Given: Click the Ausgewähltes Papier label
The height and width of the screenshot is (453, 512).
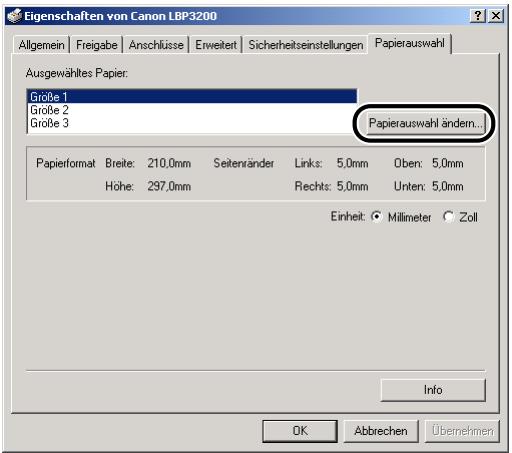Looking at the screenshot, I should tap(77, 73).
